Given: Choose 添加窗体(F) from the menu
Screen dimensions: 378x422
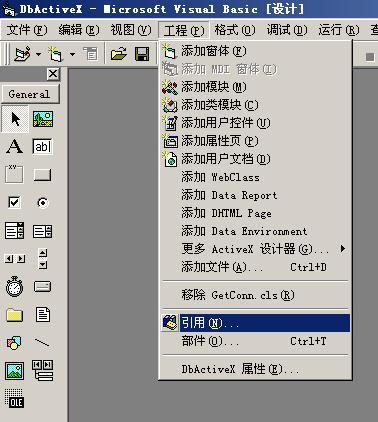Looking at the screenshot, I should click(256, 51).
